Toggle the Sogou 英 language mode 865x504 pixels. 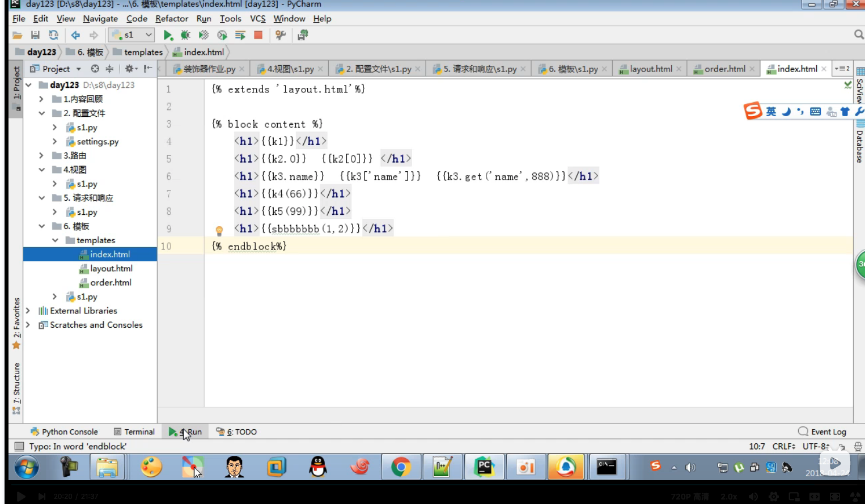(x=771, y=112)
